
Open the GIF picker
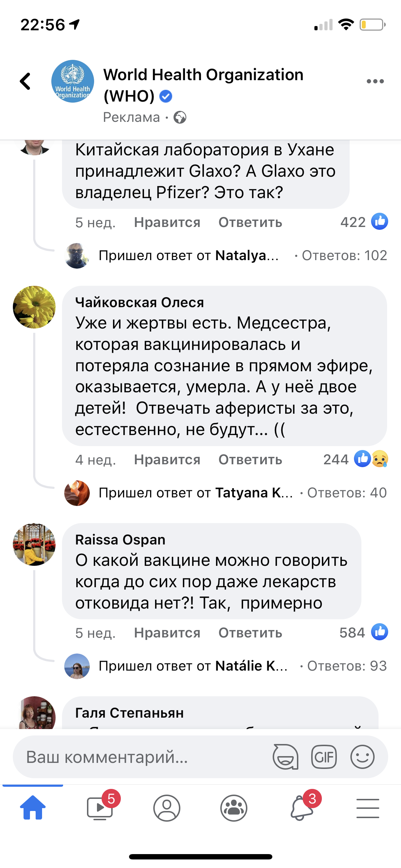[x=324, y=756]
